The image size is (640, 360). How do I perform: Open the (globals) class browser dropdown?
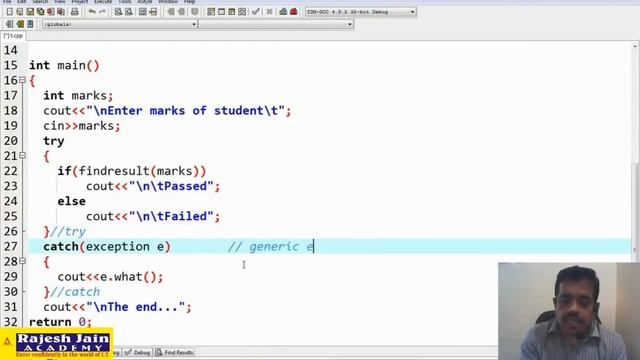tap(120, 24)
